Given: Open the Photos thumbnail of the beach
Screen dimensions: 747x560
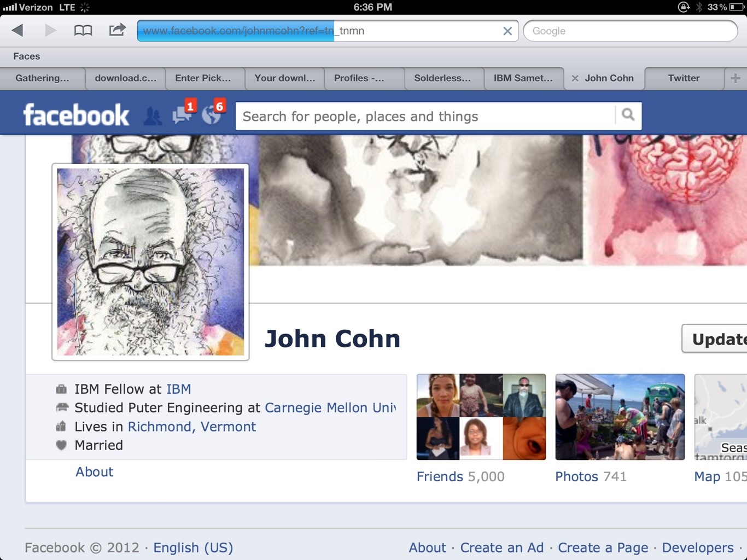Looking at the screenshot, I should coord(620,417).
